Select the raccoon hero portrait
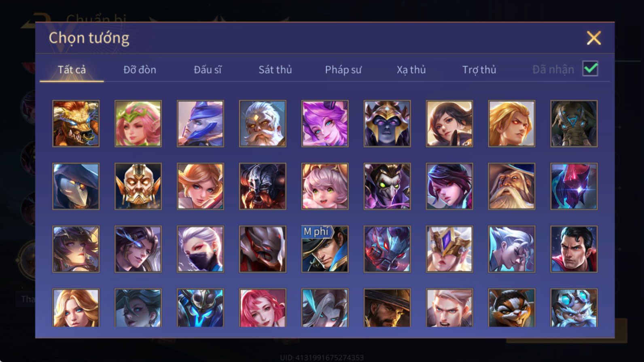Viewport: 644px width, 362px height. coord(512,308)
